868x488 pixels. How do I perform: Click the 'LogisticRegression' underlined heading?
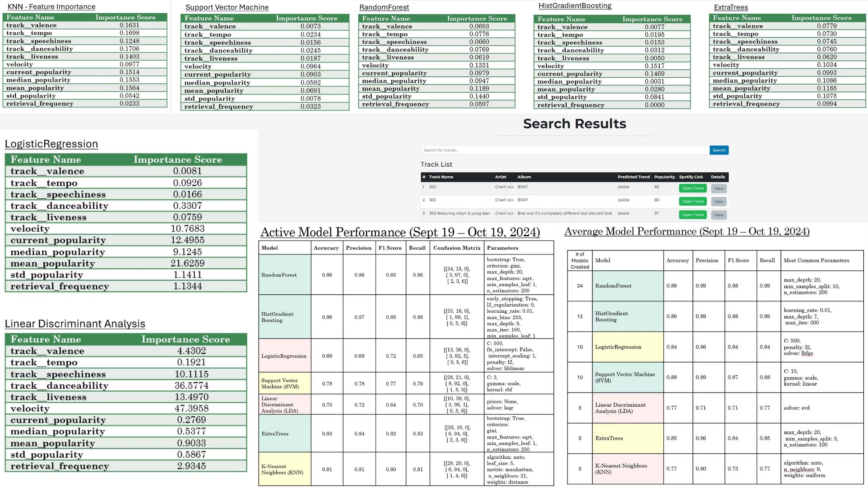point(51,144)
